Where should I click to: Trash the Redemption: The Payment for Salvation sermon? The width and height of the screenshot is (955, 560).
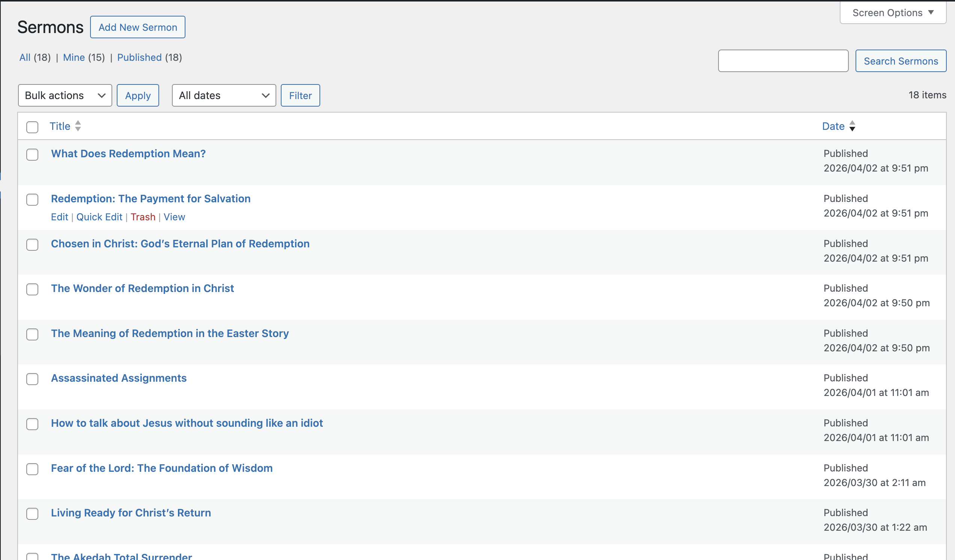[x=143, y=217]
